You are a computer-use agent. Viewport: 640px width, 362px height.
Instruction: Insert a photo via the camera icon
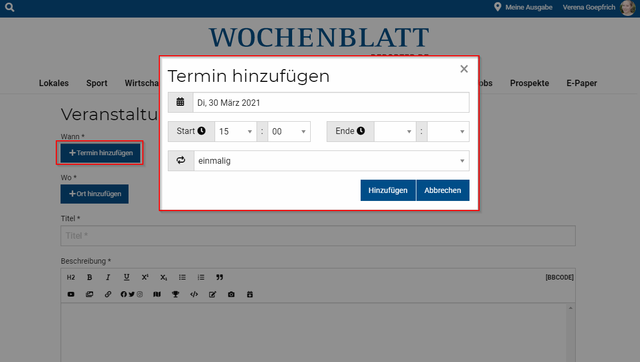coord(231,294)
